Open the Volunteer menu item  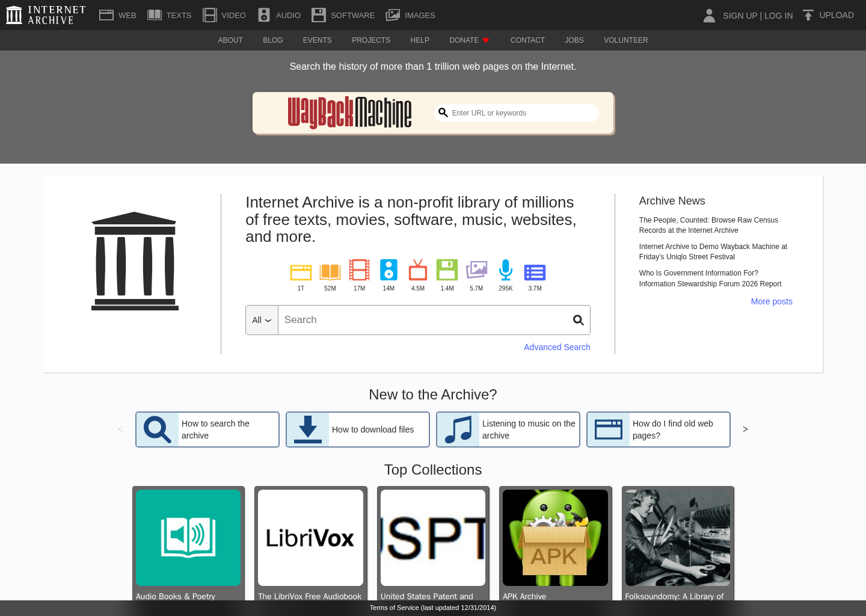tap(626, 40)
